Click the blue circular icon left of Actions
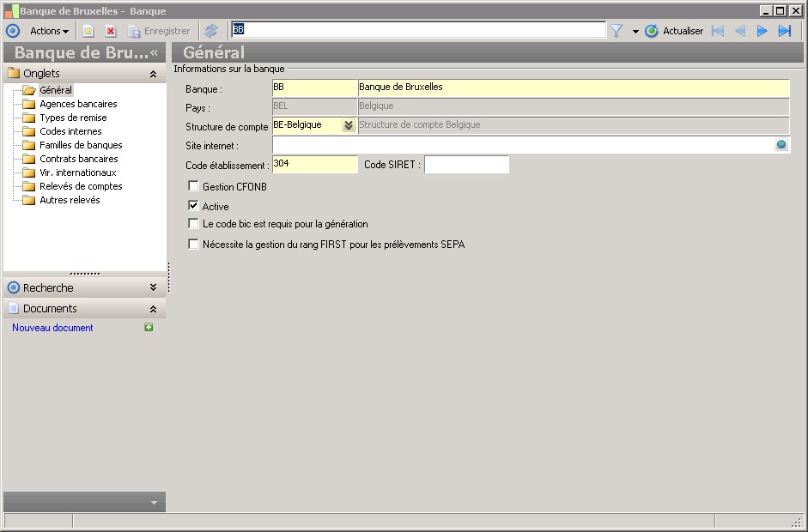Viewport: 808px width, 532px height. 13,31
